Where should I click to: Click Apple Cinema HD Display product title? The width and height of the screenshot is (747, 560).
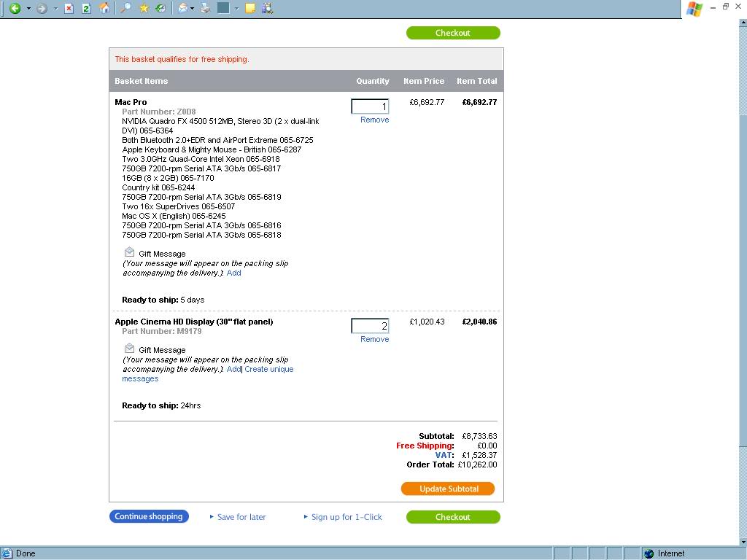pyautogui.click(x=194, y=322)
